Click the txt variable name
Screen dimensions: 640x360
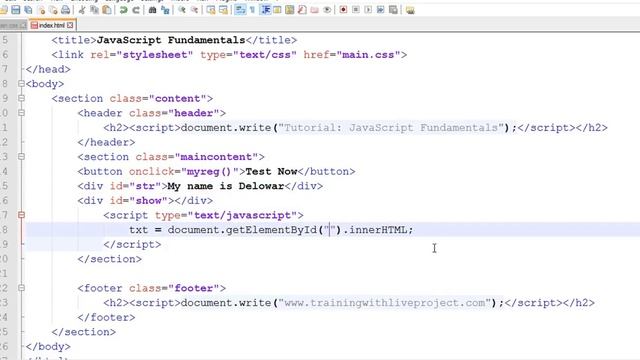(139, 230)
